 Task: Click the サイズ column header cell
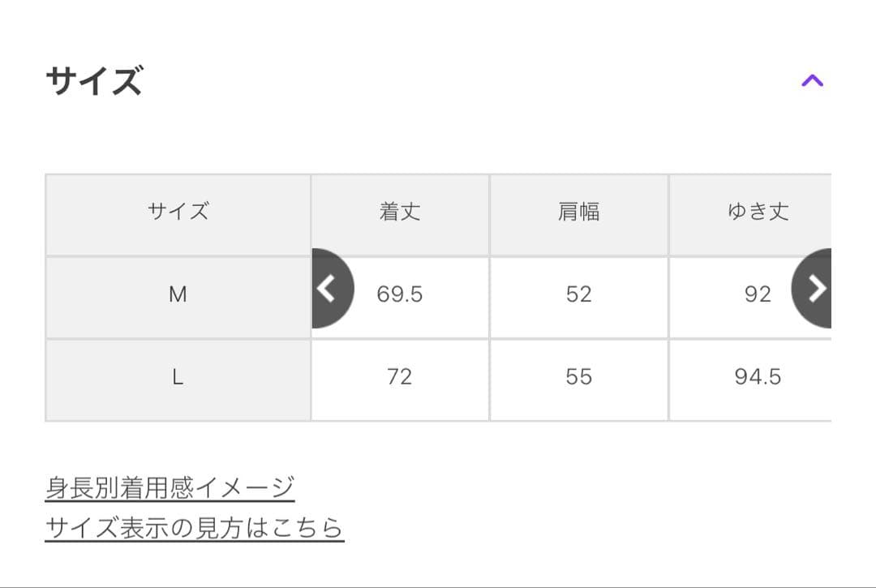[x=178, y=212]
